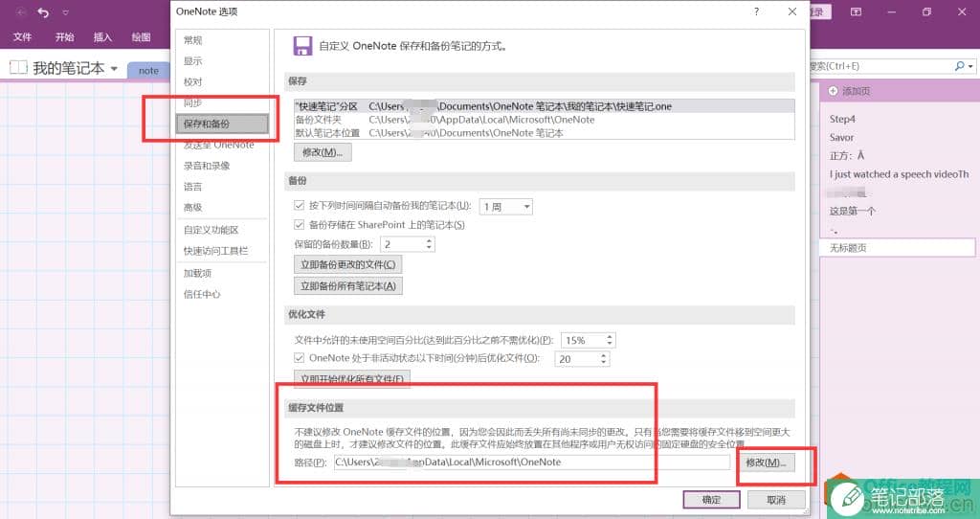Click 添加页 in page list

click(x=856, y=91)
